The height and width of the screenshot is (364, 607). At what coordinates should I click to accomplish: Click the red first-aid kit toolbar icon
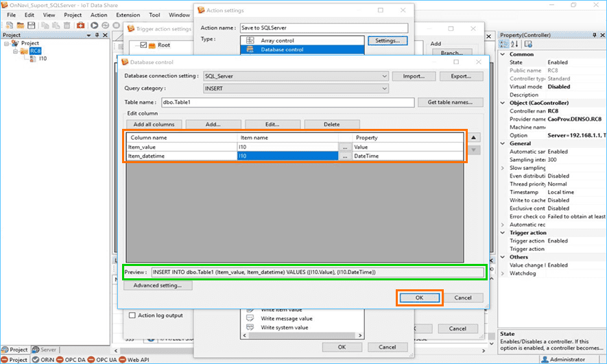(80, 25)
